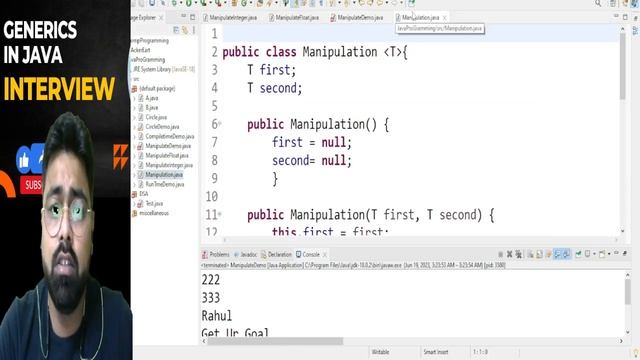Screen dimensions: 640x360
Task: Select the DSA package node
Action: tap(143, 194)
